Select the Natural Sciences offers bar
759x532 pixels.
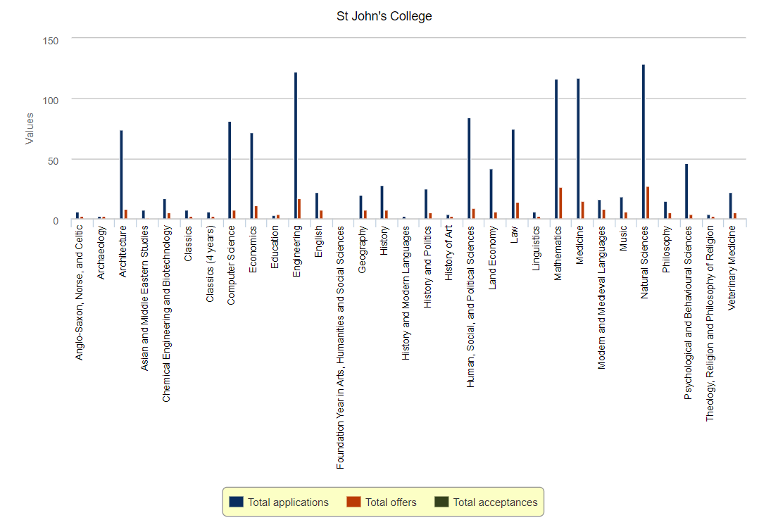648,203
